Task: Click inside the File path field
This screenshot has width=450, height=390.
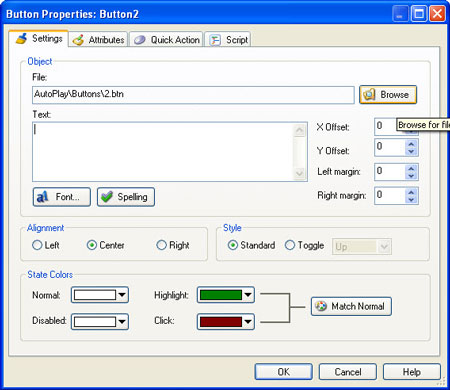Action: [193, 95]
